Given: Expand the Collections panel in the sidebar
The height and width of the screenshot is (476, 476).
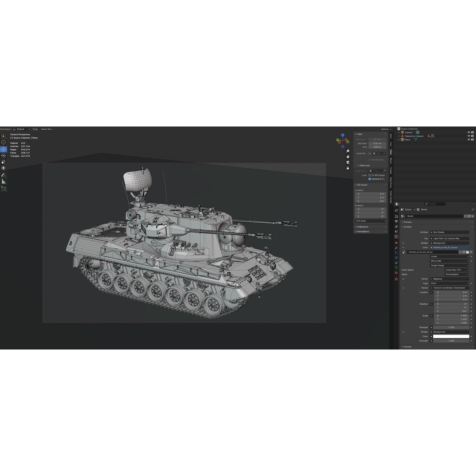Looking at the screenshot, I should pos(362,226).
